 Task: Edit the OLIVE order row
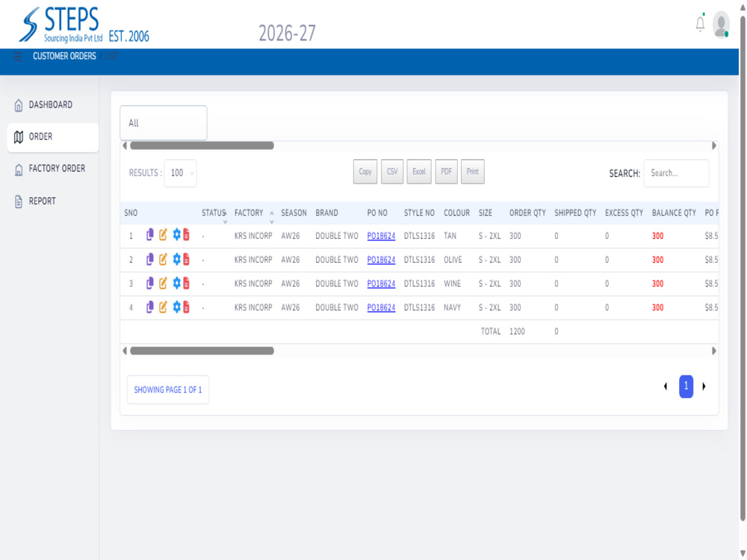point(163,259)
